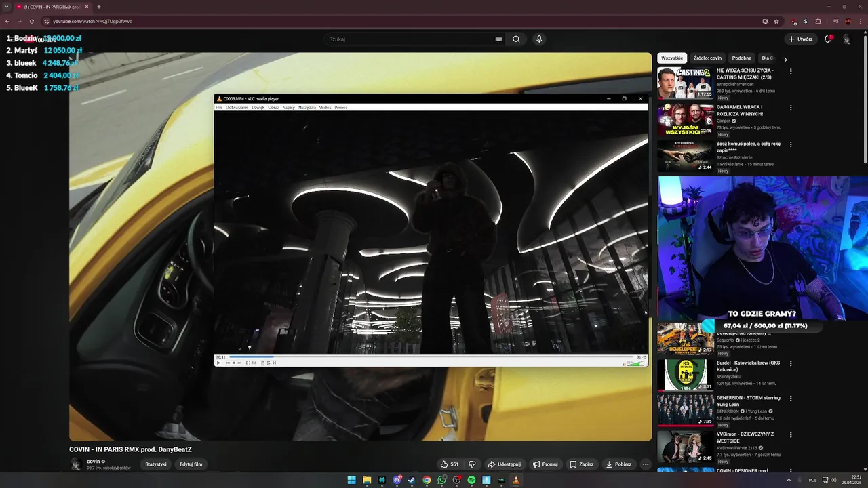
Task: Open the VLC Dźwięk menu
Action: [x=258, y=107]
